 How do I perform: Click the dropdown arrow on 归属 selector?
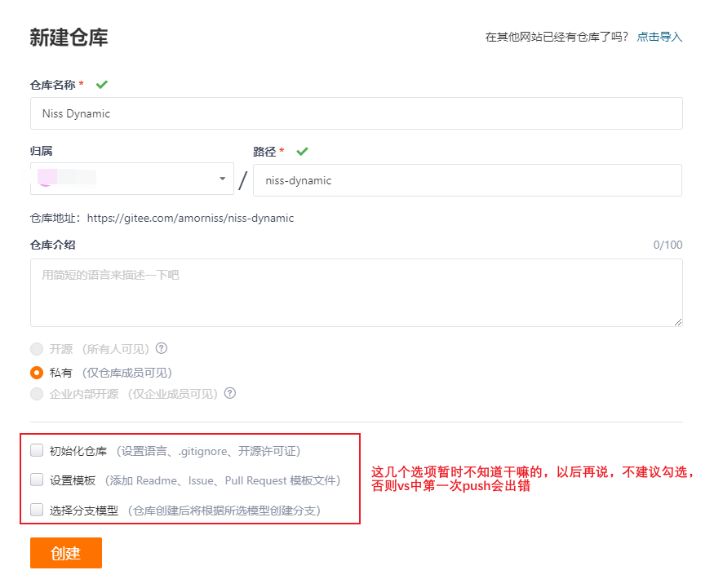[221, 179]
